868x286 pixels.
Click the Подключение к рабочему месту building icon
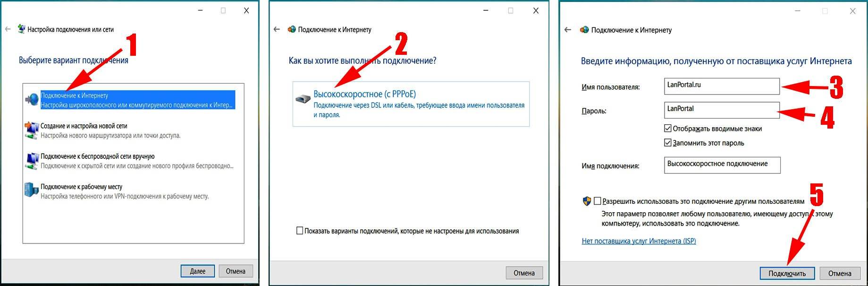32,190
